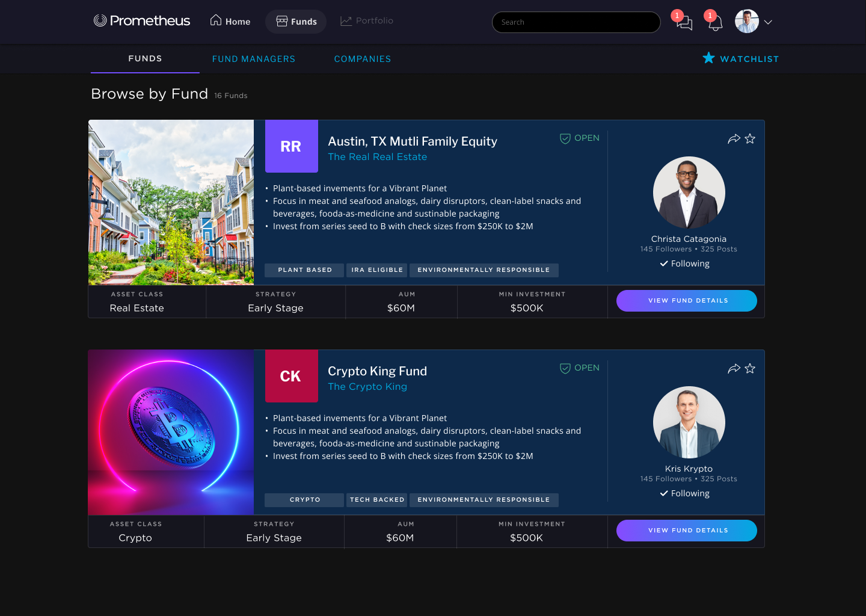Viewport: 866px width, 616px height.
Task: Star the Austin, TX Mutli Family Equity fund
Action: (x=750, y=139)
